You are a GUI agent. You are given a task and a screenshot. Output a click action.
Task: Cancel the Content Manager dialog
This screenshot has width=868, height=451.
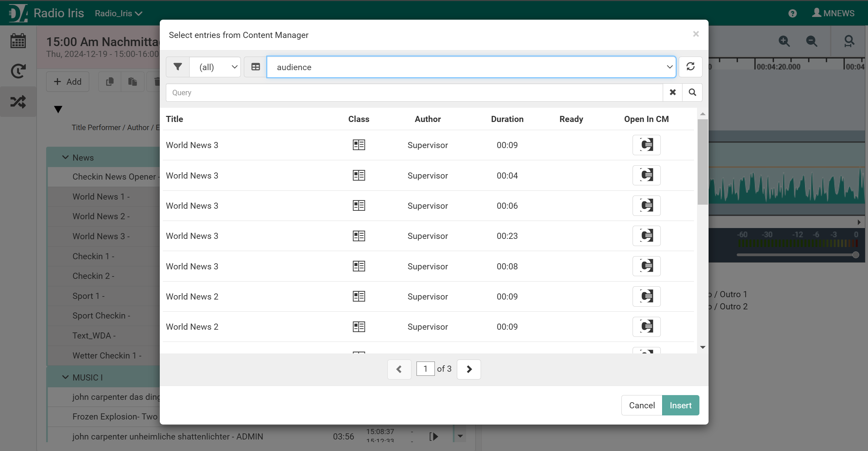click(641, 405)
